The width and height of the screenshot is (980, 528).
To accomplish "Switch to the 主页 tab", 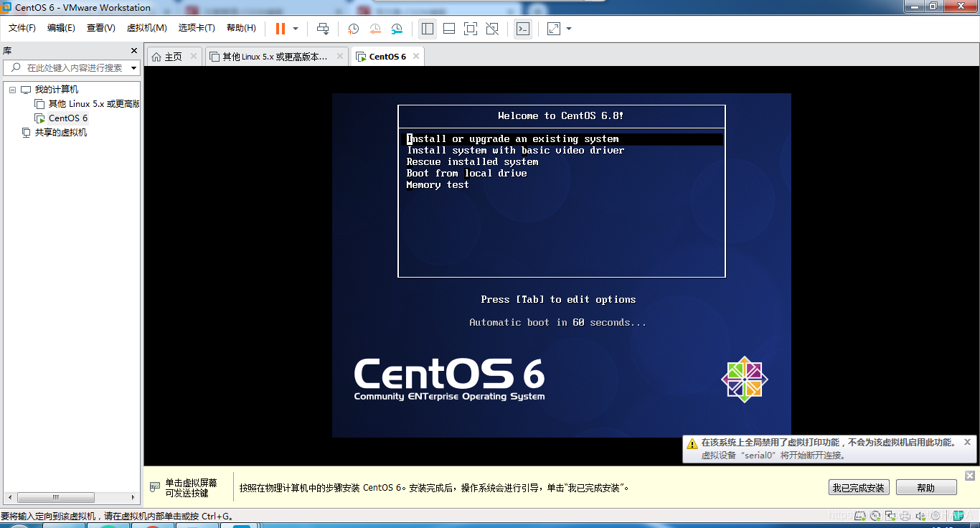I will click(x=174, y=57).
